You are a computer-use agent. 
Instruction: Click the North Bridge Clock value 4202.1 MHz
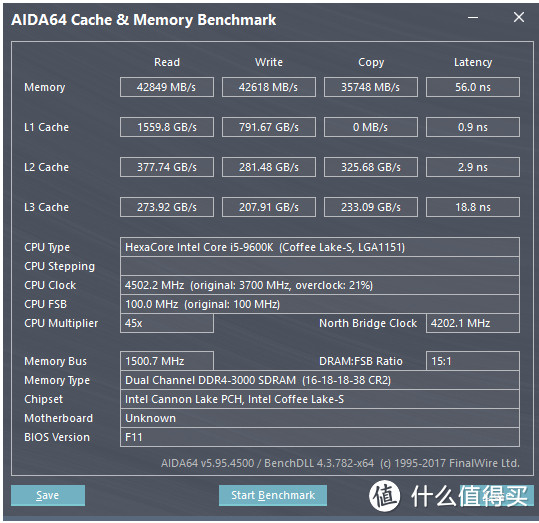coord(473,323)
